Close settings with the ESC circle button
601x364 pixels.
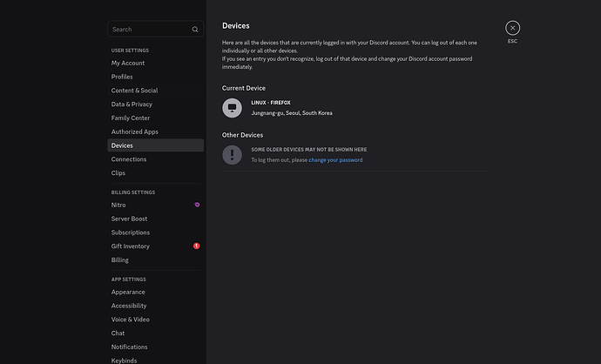(512, 28)
